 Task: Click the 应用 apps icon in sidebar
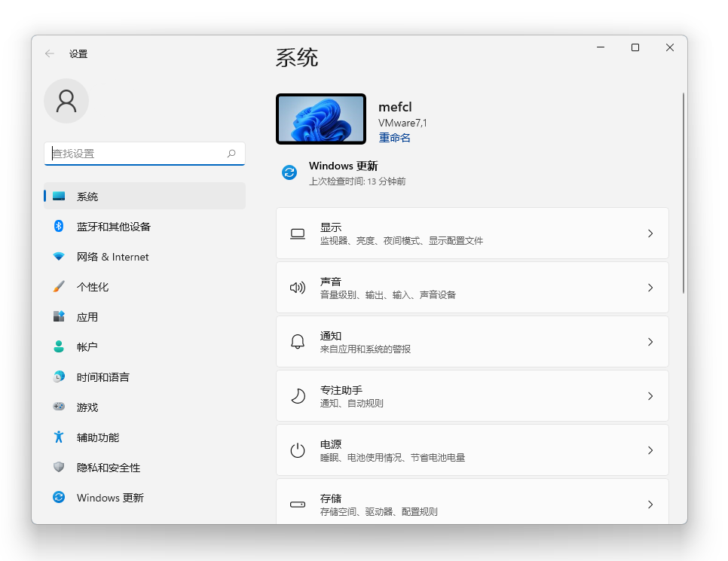pyautogui.click(x=59, y=316)
